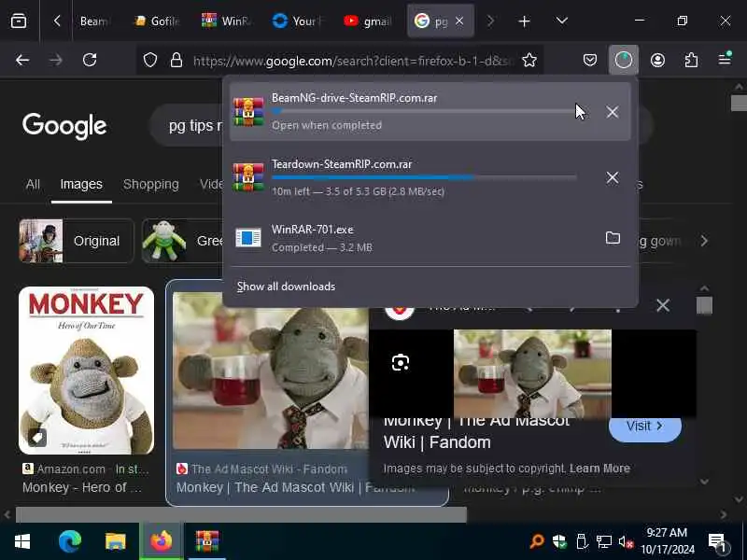Cancel the Teardown download
This screenshot has width=747, height=560.
613,177
